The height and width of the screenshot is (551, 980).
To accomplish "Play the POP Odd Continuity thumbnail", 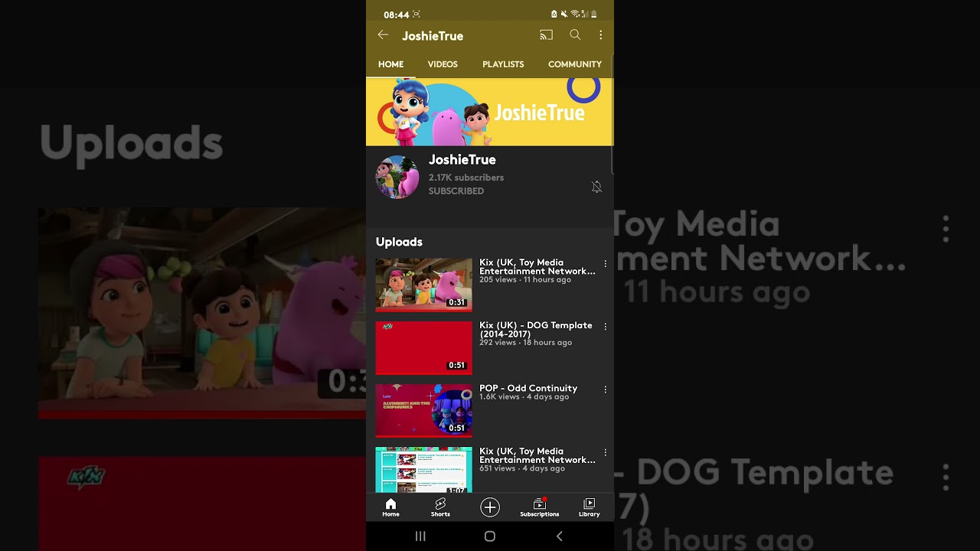I will [x=423, y=410].
